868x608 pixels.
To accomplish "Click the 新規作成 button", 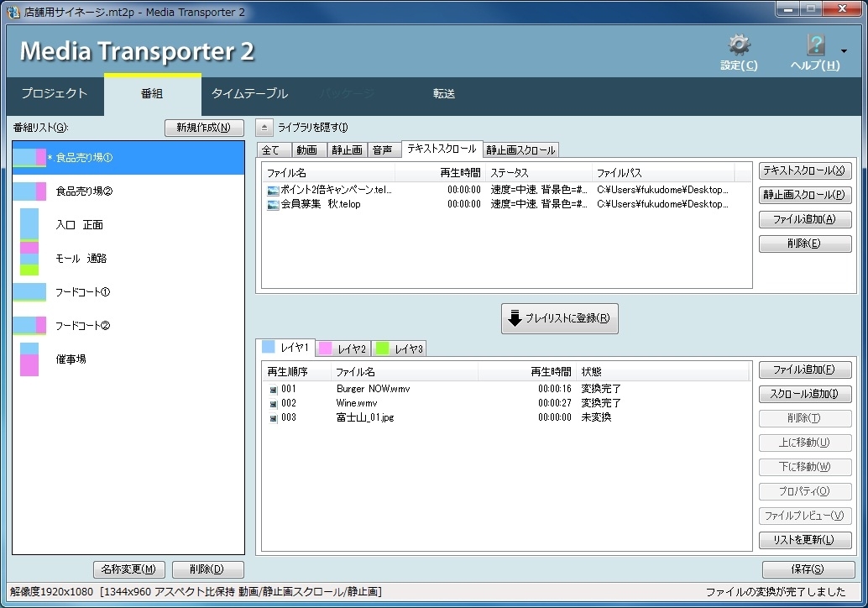I will 204,128.
